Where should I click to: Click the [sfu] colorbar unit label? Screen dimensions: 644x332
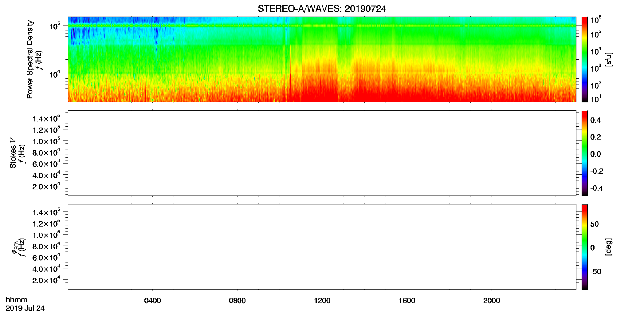coord(609,59)
